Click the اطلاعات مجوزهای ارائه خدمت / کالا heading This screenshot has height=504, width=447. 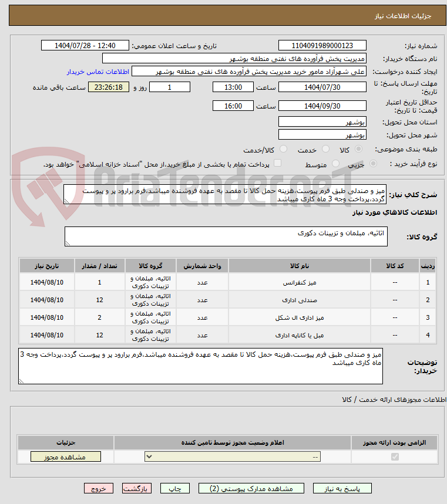pyautogui.click(x=394, y=400)
